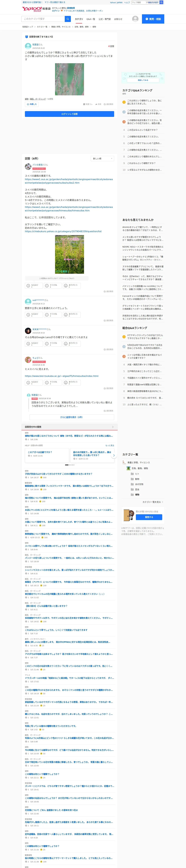Click もっと見る in HELP section
This screenshot has width=186, height=868.
(110, 445)
